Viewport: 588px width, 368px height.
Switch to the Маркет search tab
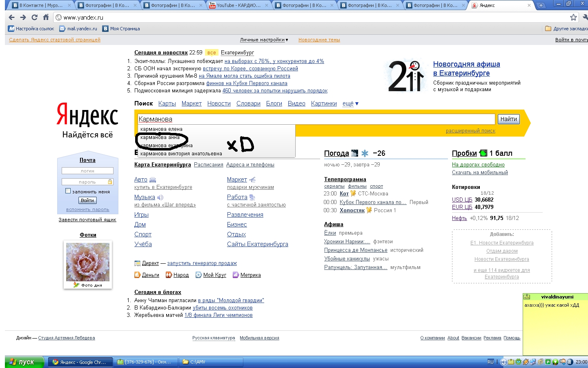coord(192,103)
